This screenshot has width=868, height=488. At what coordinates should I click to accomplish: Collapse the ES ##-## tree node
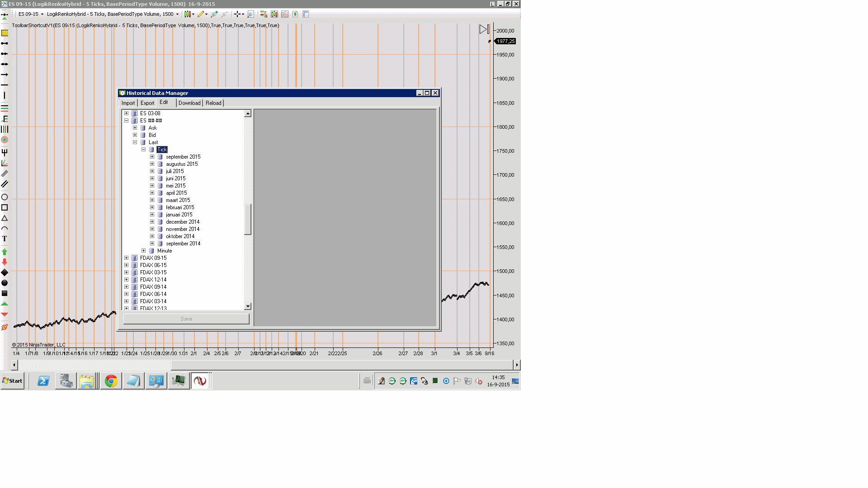[127, 121]
